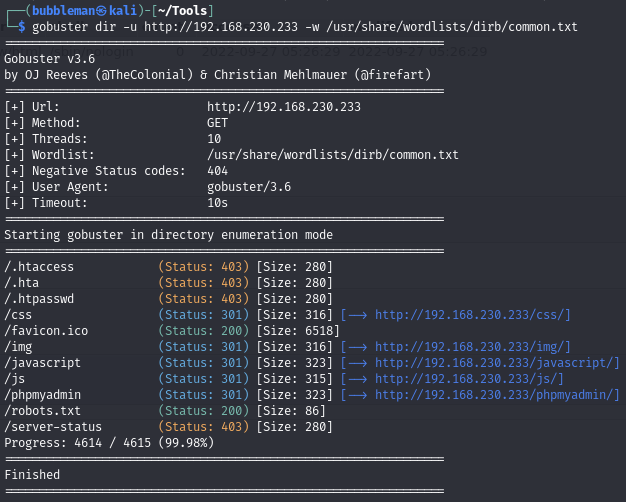
Task: Click the /favicon.ico result entry
Action: (46, 331)
